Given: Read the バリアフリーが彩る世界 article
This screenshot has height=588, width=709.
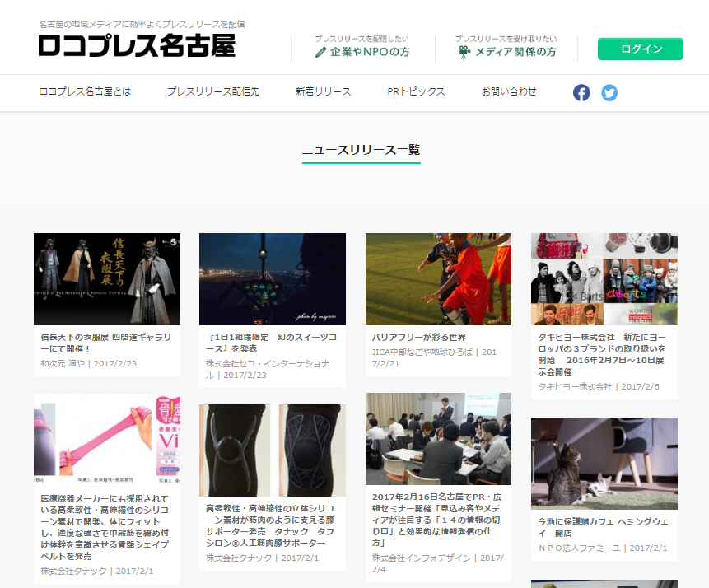Looking at the screenshot, I should pyautogui.click(x=419, y=338).
